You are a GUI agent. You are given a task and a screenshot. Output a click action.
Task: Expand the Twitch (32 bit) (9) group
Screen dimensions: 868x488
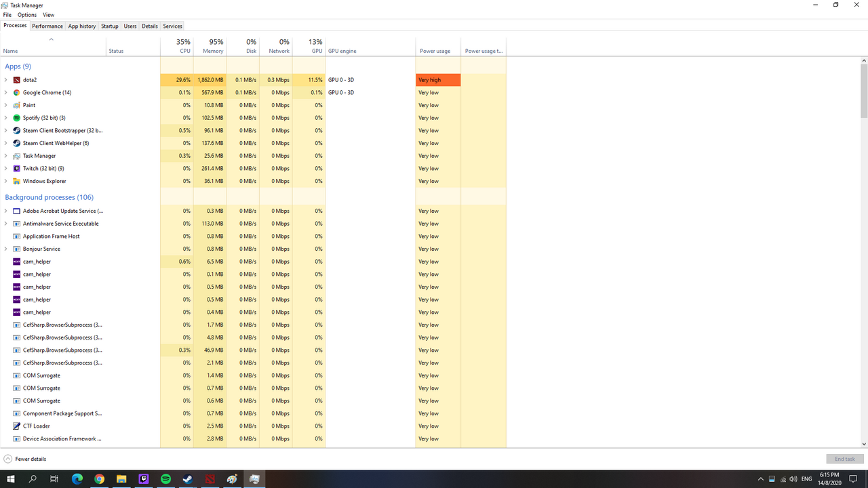[5, 169]
